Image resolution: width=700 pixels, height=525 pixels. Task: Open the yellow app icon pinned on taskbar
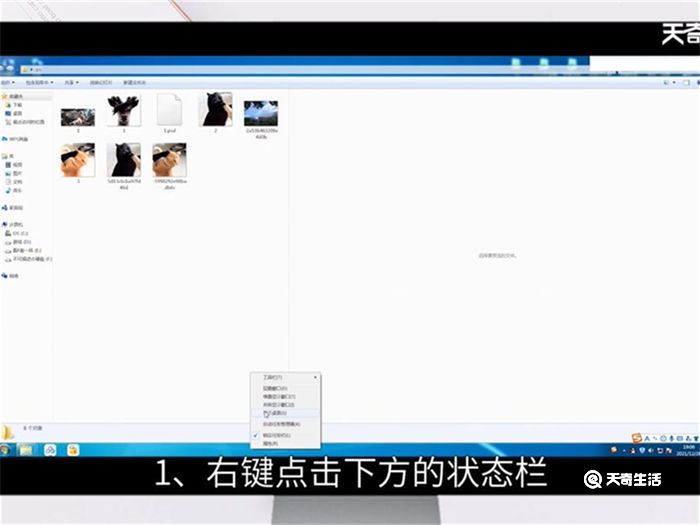click(x=73, y=450)
